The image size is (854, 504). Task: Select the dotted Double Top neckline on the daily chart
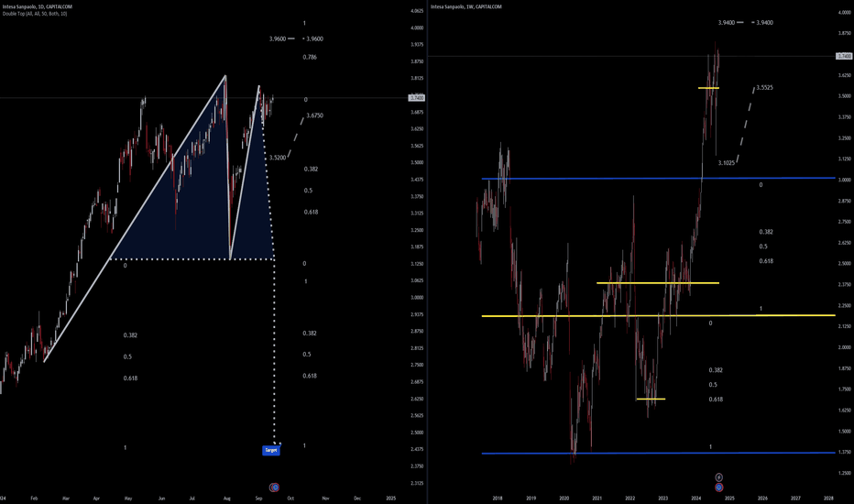coord(192,258)
